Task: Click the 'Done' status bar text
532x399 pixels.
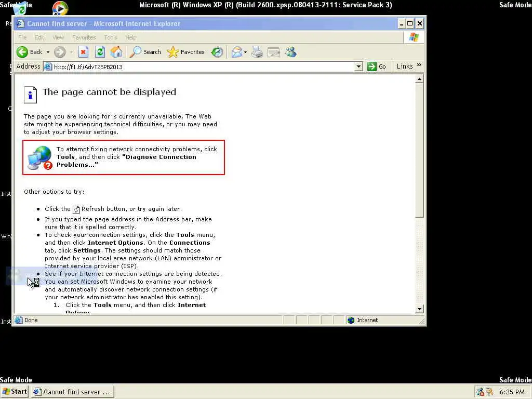Action: (31, 320)
